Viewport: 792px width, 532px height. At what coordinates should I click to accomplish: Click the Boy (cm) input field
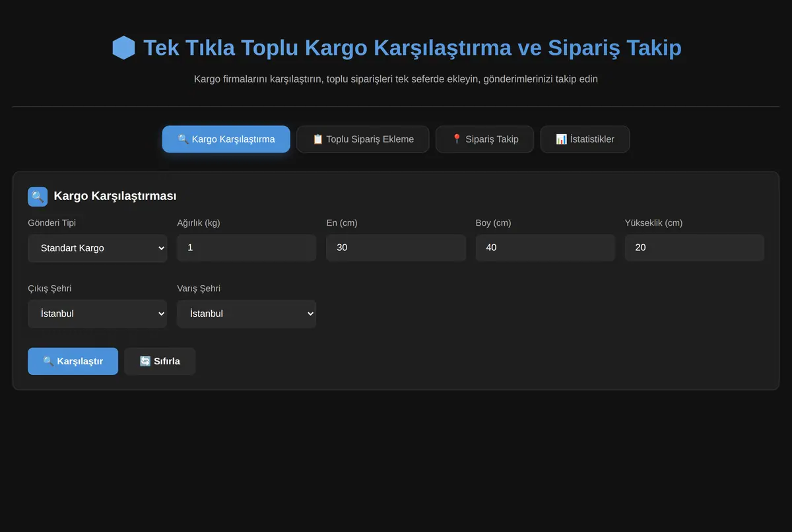[545, 248]
